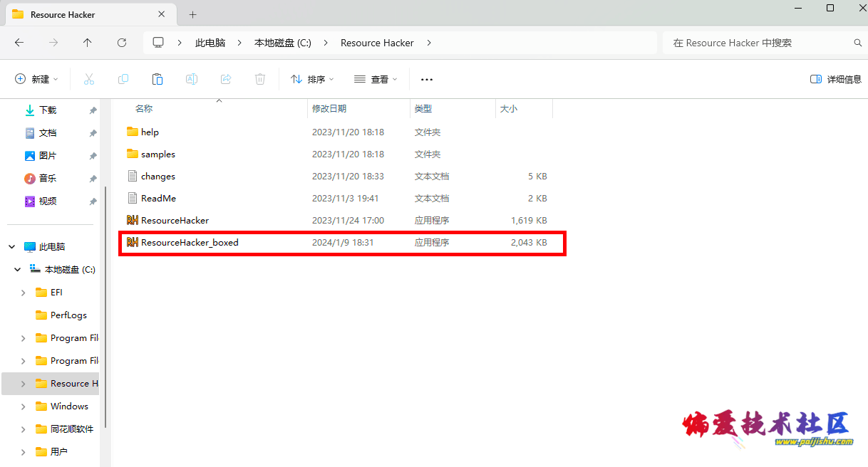
Task: Sort by 大小 column header
Action: coord(509,109)
